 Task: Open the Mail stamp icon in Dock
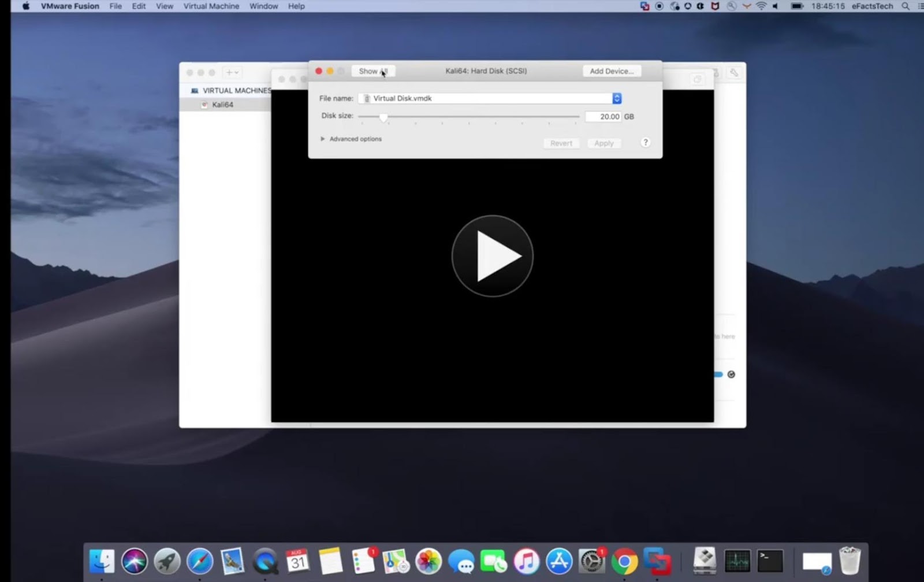(x=232, y=561)
